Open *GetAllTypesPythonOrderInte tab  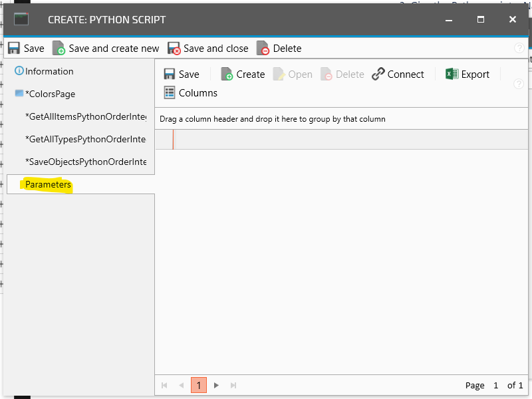(x=85, y=139)
